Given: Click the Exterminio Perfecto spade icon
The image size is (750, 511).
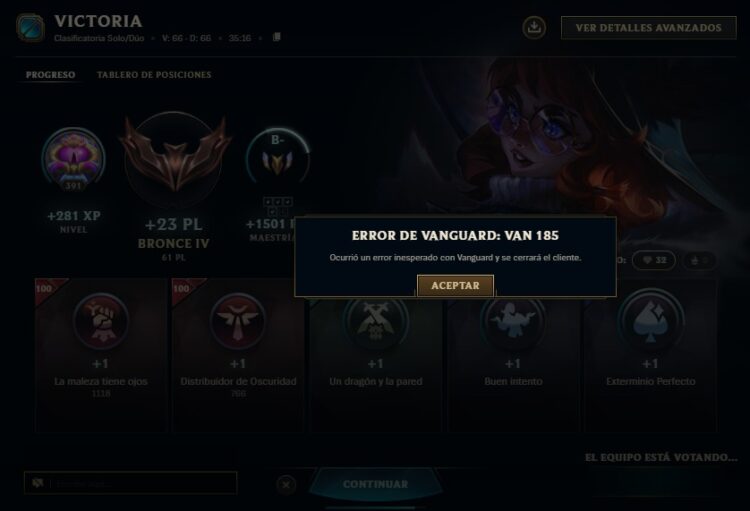Looking at the screenshot, I should pos(650,322).
